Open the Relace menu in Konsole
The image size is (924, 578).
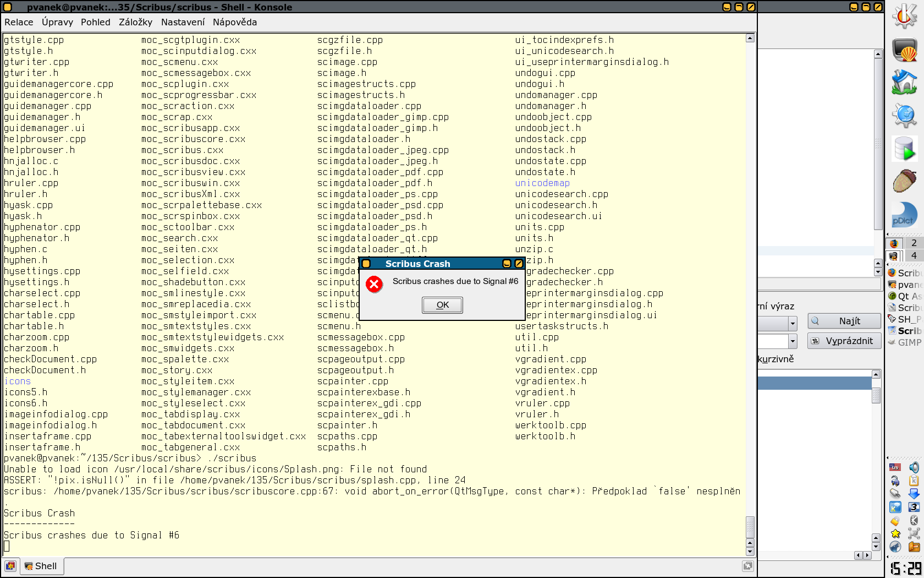tap(19, 22)
